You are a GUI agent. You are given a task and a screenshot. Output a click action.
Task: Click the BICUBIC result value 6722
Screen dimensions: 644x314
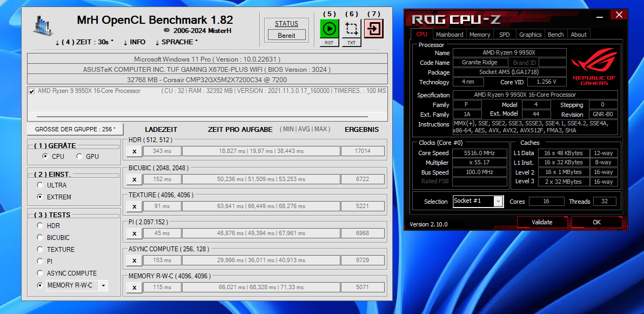pyautogui.click(x=363, y=179)
